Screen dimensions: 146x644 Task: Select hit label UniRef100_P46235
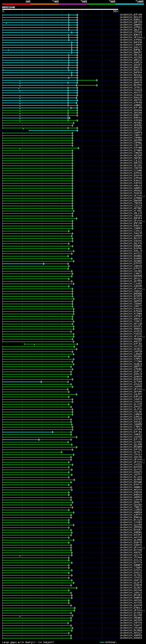[131, 233]
